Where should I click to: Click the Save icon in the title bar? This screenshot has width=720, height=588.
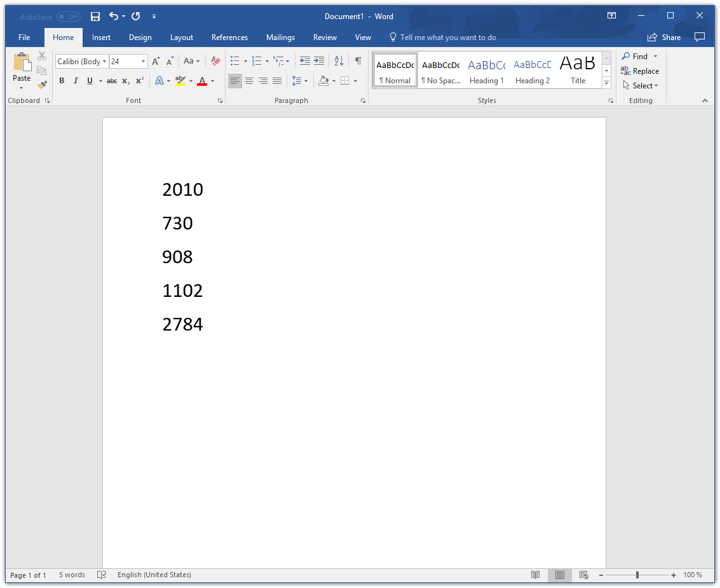click(95, 17)
